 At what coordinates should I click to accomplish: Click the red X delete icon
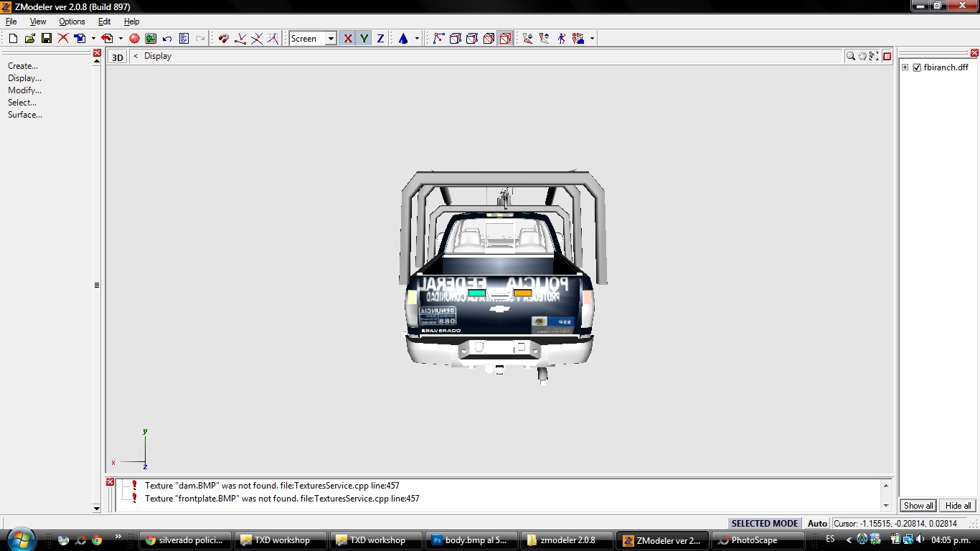(x=63, y=39)
